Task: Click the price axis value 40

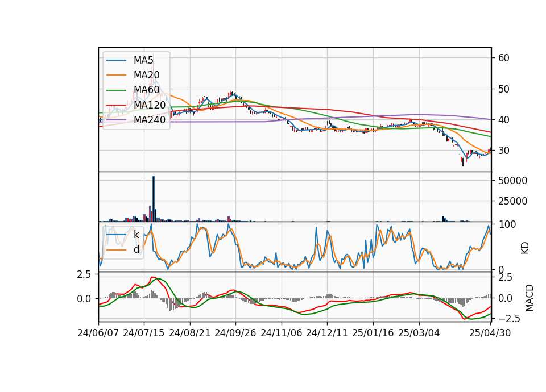Action: tap(504, 120)
